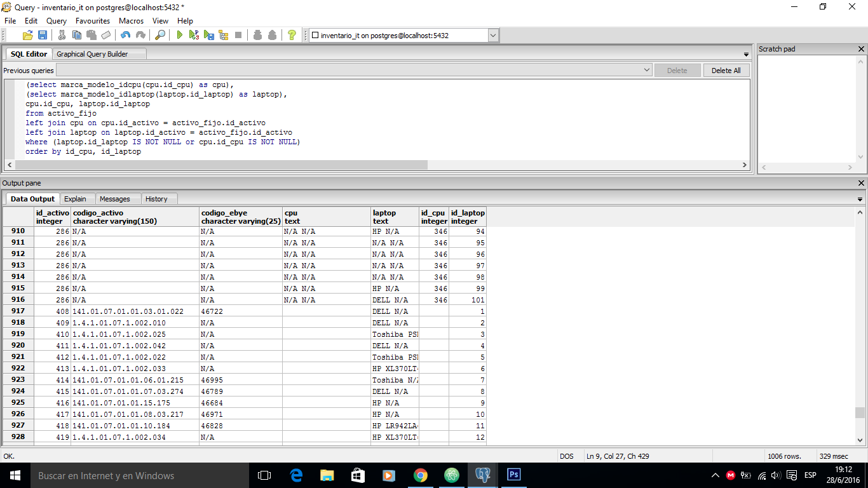Switch to the Explain output tab
This screenshot has height=488, width=868.
coord(78,199)
